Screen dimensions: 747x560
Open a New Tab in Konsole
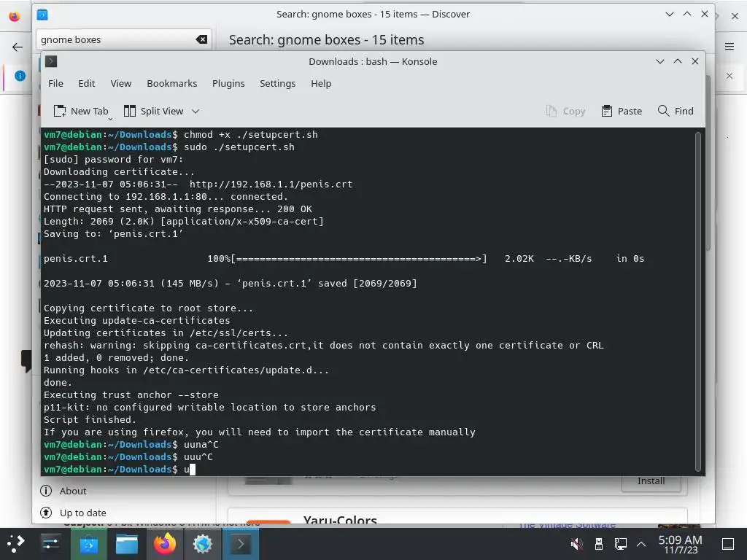pos(81,111)
